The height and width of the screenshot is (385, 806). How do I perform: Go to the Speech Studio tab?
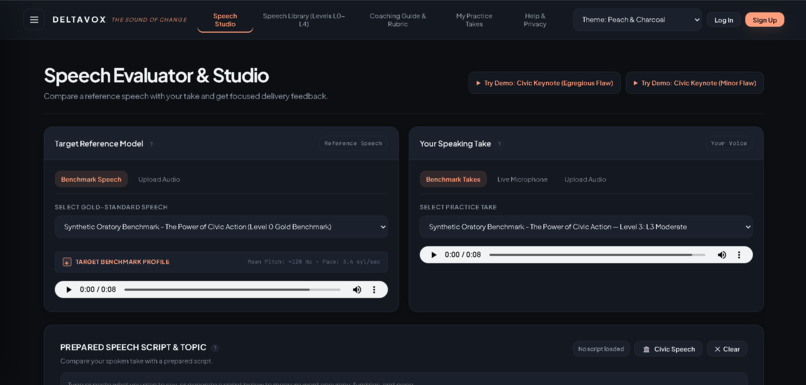pyautogui.click(x=225, y=20)
